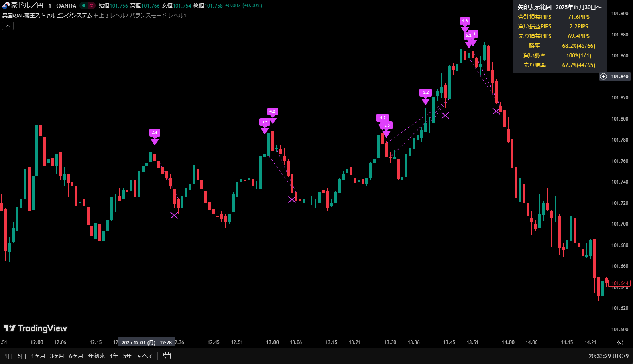633x364 pixels.
Task: Click the 合計損益PIPS row label
Action: point(535,17)
